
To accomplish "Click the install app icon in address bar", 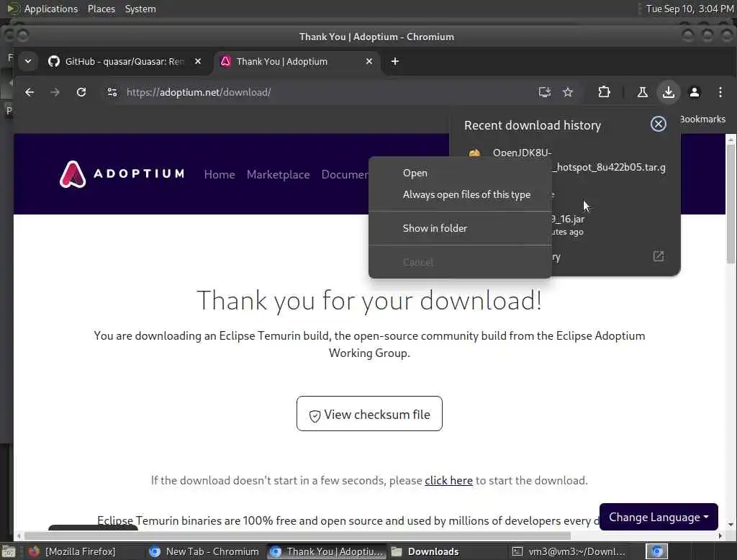I will (544, 92).
